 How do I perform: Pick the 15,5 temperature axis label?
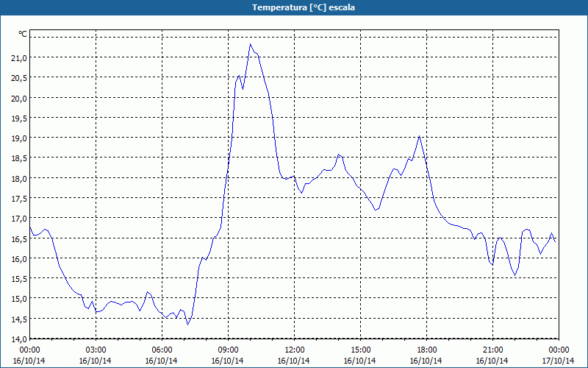[20, 279]
